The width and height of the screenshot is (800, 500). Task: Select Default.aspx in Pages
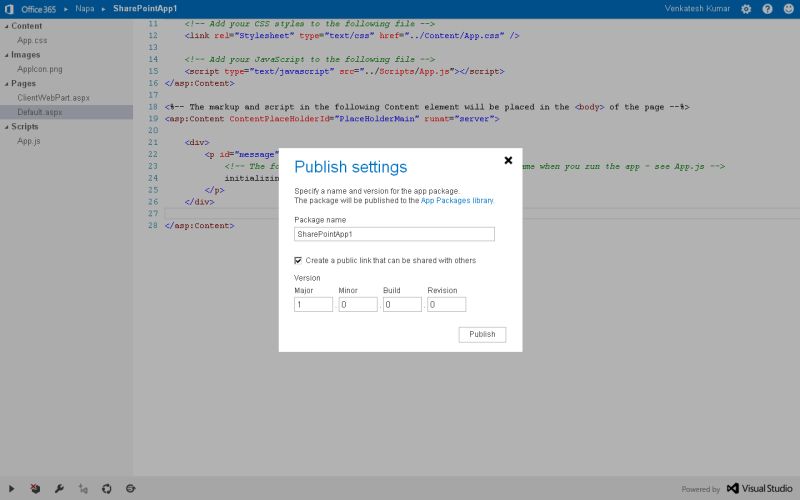click(x=40, y=112)
